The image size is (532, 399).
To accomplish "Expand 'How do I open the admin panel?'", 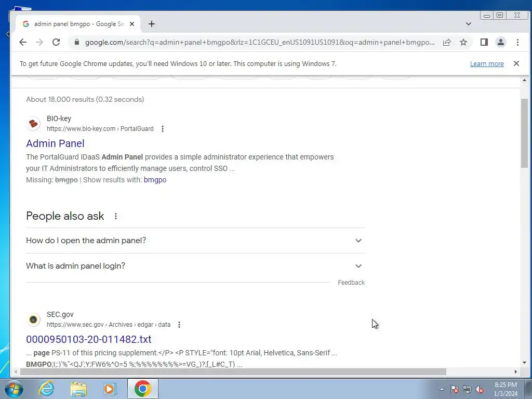I will click(195, 241).
